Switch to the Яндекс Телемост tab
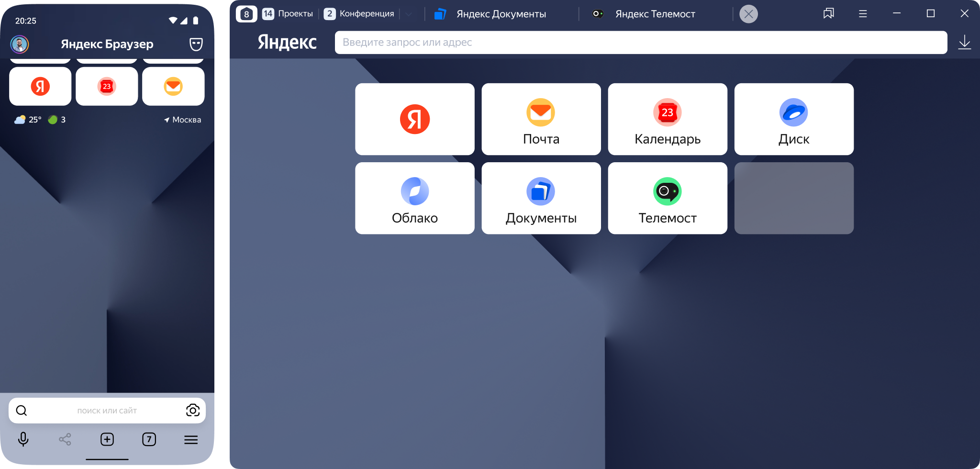This screenshot has height=469, width=980. 655,13
